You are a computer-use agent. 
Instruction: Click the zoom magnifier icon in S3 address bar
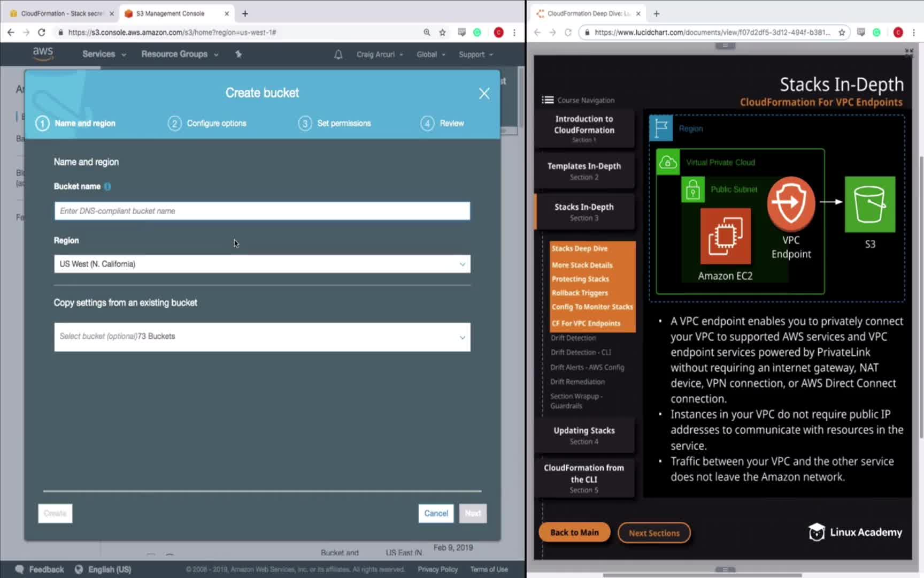click(x=427, y=32)
